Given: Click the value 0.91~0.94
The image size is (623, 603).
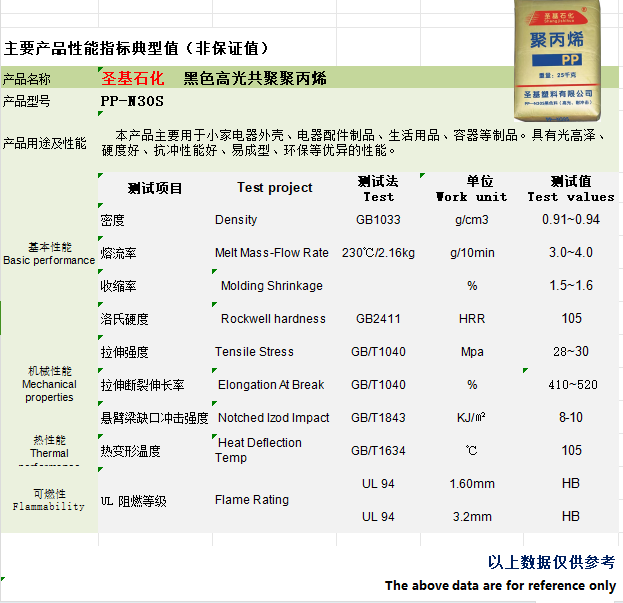Looking at the screenshot, I should [571, 219].
